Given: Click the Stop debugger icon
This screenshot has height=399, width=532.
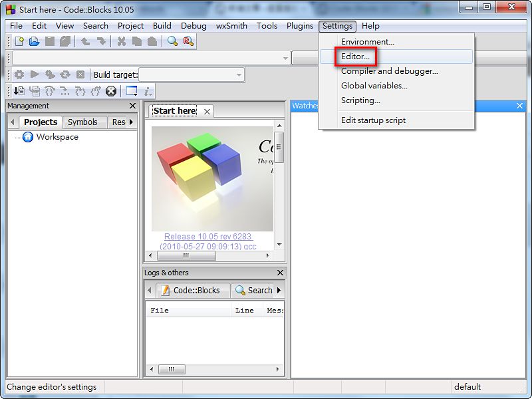Looking at the screenshot, I should coord(111,91).
